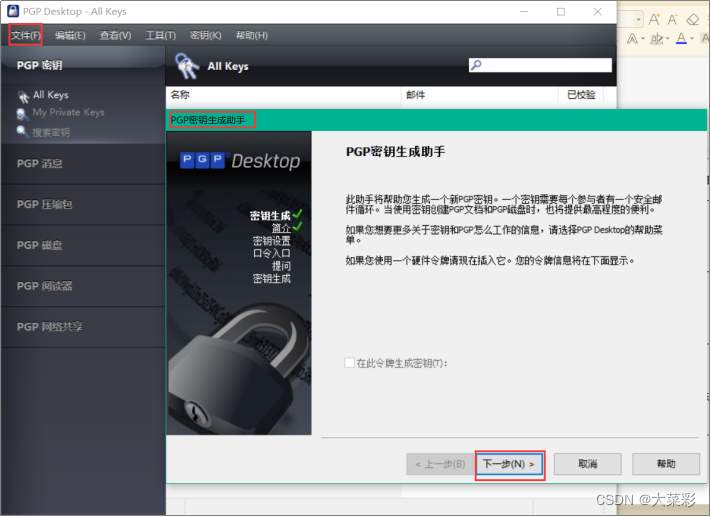
Task: Click the 密钥设置 wizard step label
Action: (x=272, y=240)
